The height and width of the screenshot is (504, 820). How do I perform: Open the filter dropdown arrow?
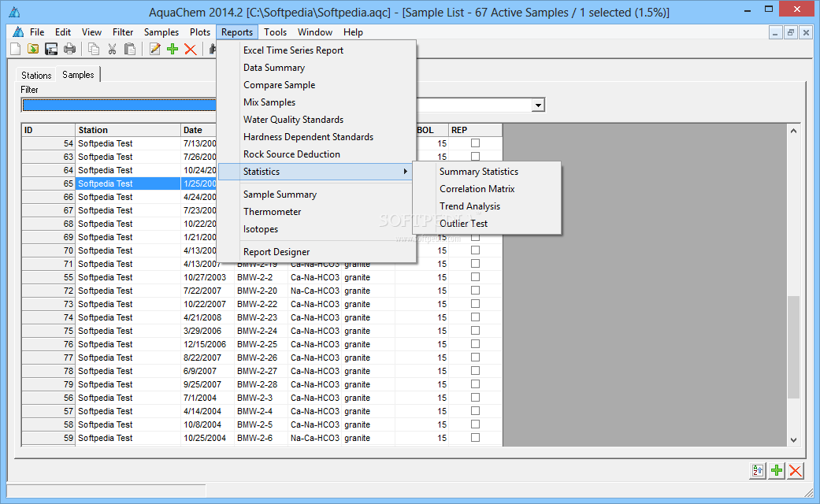(x=538, y=105)
